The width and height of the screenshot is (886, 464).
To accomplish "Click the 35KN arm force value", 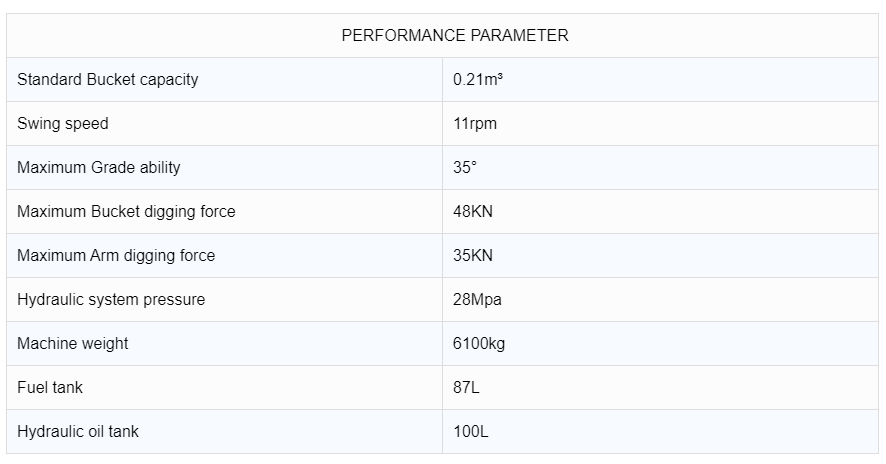I will coord(473,255).
